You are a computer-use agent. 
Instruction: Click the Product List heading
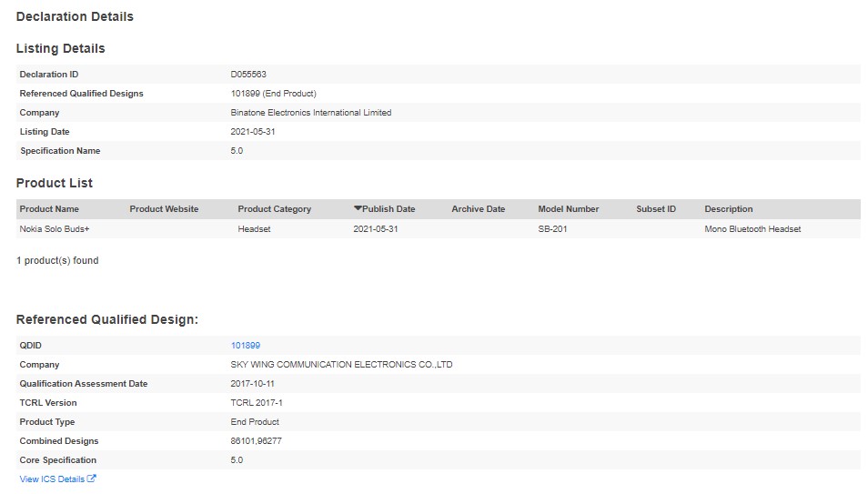55,183
